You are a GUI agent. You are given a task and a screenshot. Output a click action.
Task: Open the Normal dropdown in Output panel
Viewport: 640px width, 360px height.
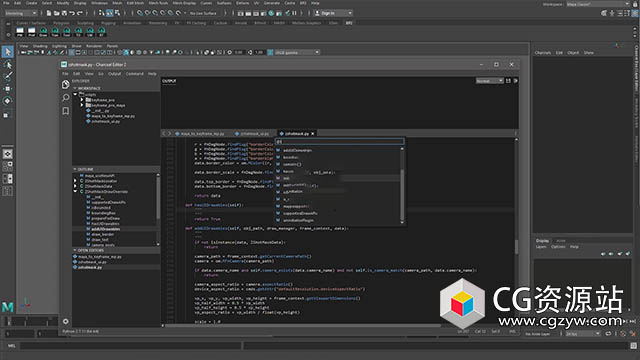tap(490, 81)
